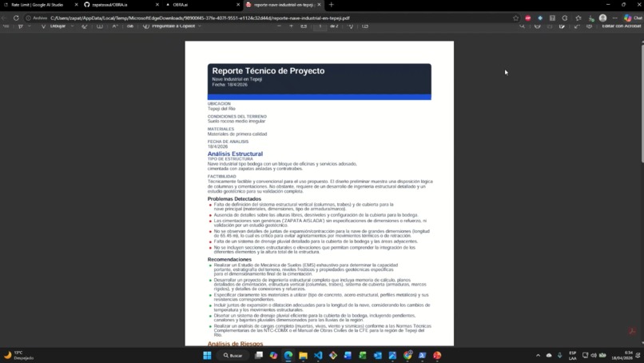
Task: Click the Análisis Estructural heading
Action: pyautogui.click(x=235, y=154)
